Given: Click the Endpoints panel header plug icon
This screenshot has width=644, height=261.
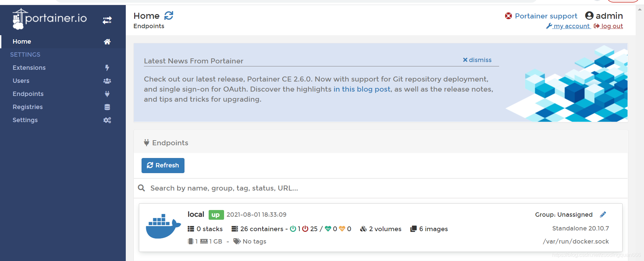Looking at the screenshot, I should (x=147, y=143).
